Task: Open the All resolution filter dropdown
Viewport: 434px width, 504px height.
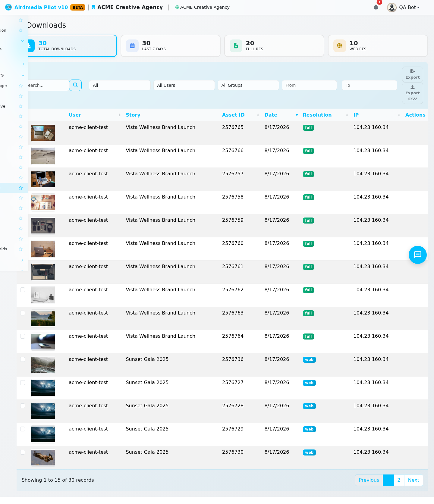Action: 120,85
